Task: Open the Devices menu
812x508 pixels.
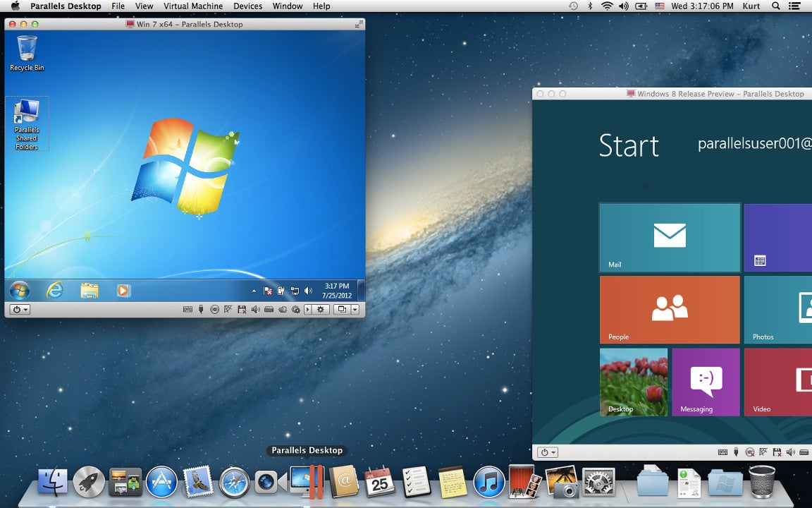Action: (x=247, y=6)
